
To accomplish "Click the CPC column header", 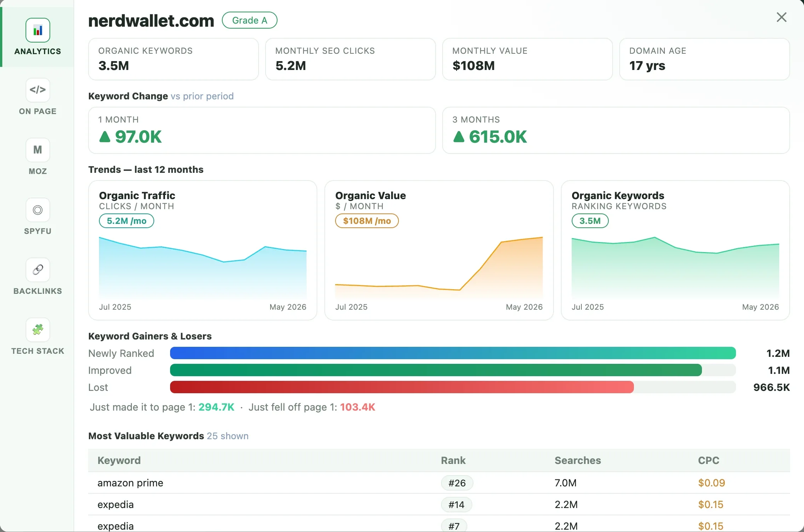I will tap(709, 460).
